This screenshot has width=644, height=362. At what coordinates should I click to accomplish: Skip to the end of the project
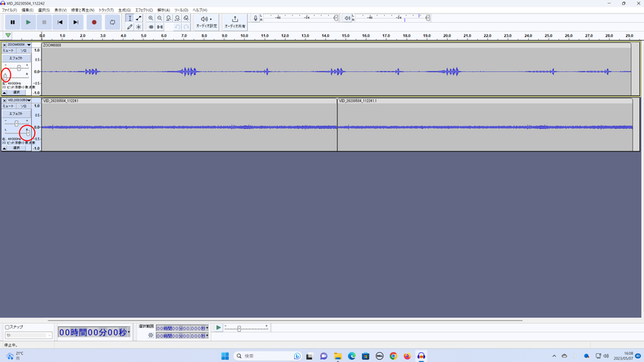pos(76,22)
